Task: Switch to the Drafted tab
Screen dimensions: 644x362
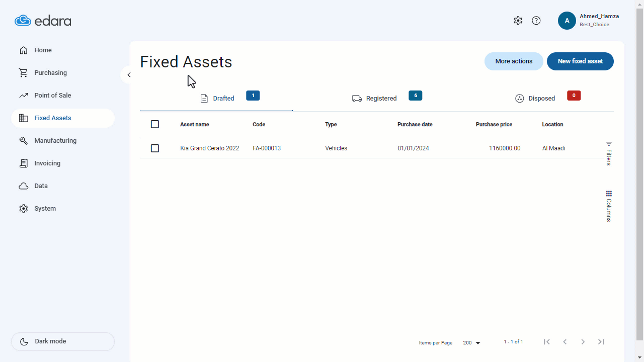Action: 216,98
